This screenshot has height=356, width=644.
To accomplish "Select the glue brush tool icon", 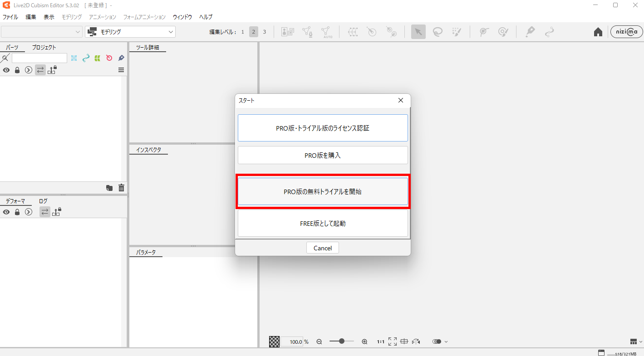I will coord(503,32).
